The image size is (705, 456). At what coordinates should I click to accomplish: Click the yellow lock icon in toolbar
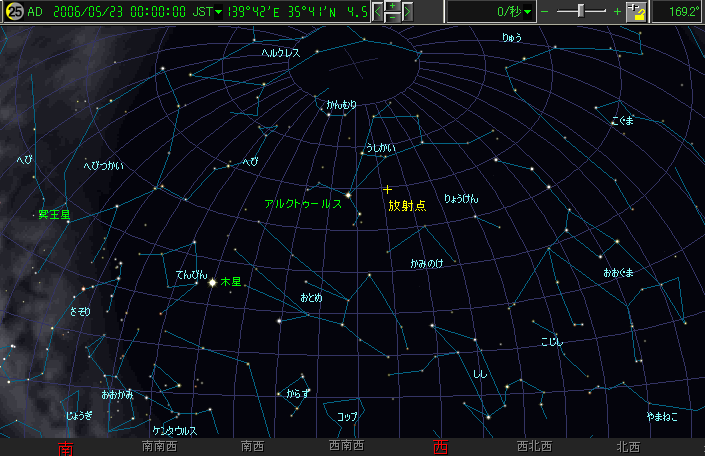638,12
